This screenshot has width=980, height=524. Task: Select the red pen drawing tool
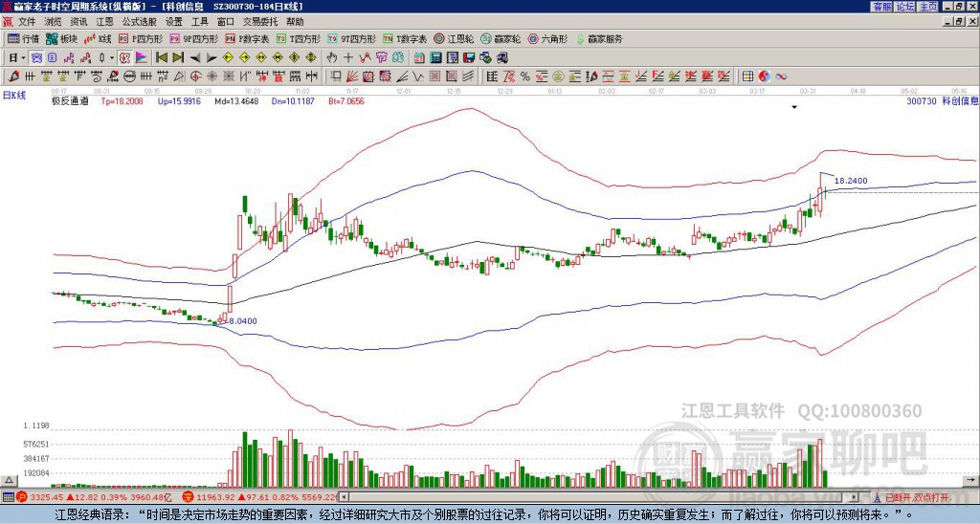pyautogui.click(x=13, y=76)
